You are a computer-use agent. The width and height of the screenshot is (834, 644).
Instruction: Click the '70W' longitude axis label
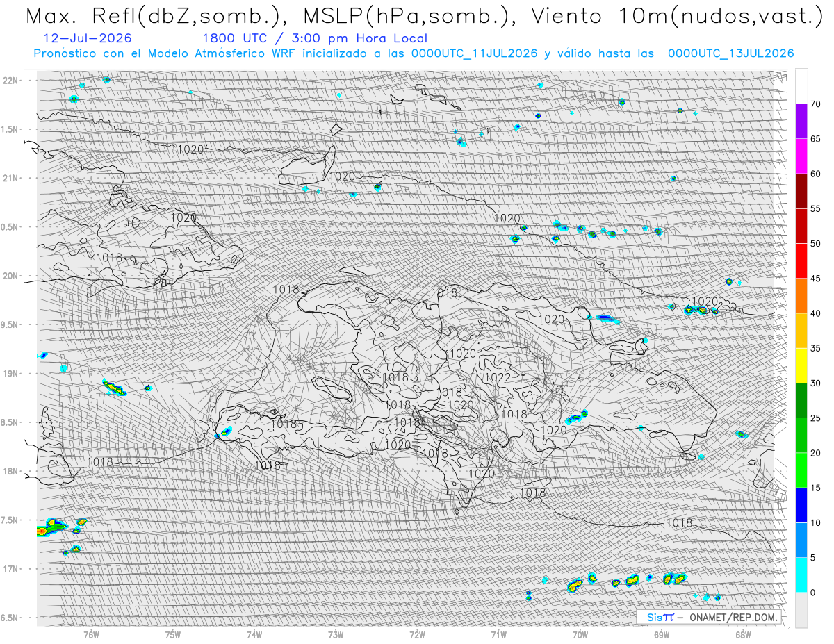coord(580,634)
